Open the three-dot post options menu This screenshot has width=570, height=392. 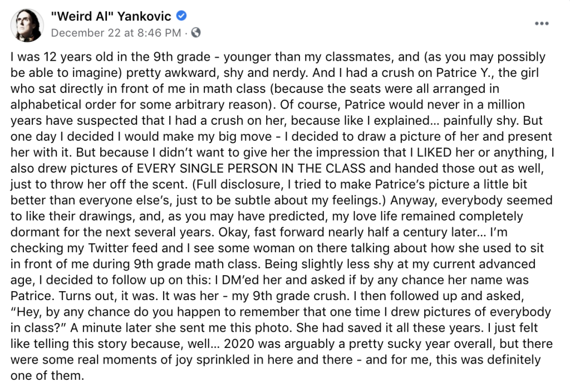click(542, 24)
